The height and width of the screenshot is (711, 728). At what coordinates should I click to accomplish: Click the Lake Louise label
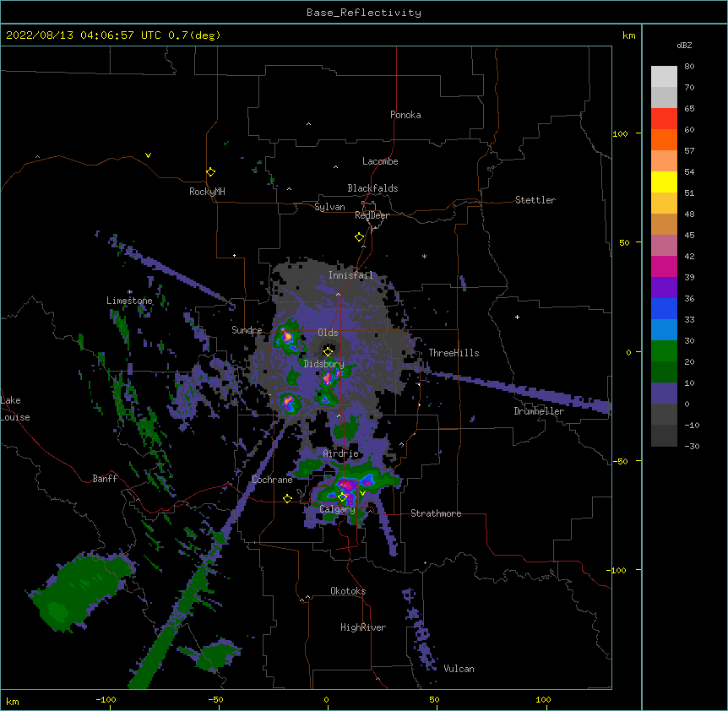click(x=15, y=409)
